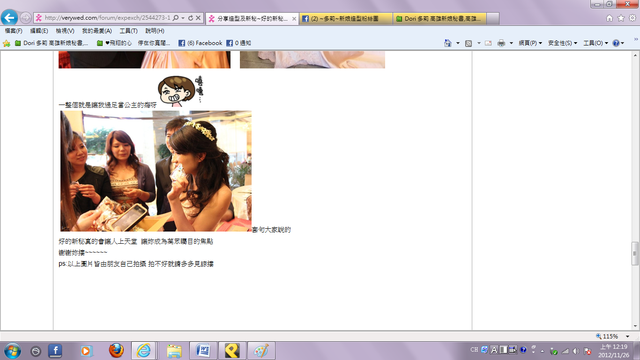Refresh the page with the reload icon
Viewport: 640px width, 360px height.
(x=191, y=18)
